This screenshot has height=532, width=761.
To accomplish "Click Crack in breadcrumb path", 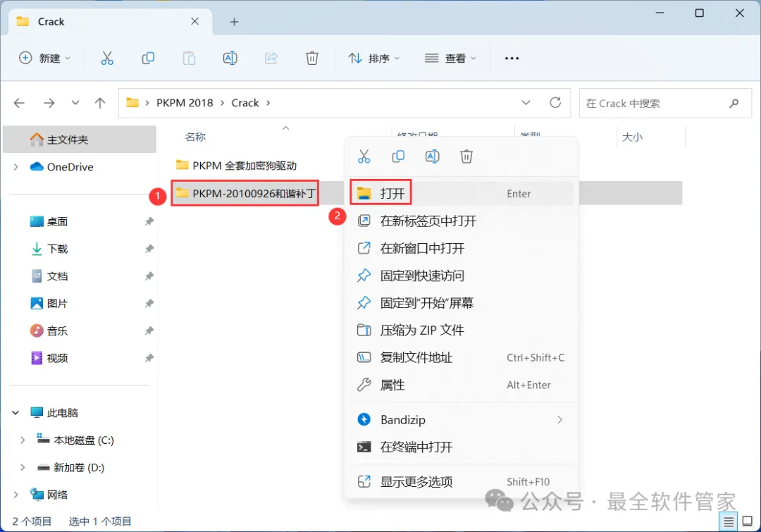I will click(245, 103).
